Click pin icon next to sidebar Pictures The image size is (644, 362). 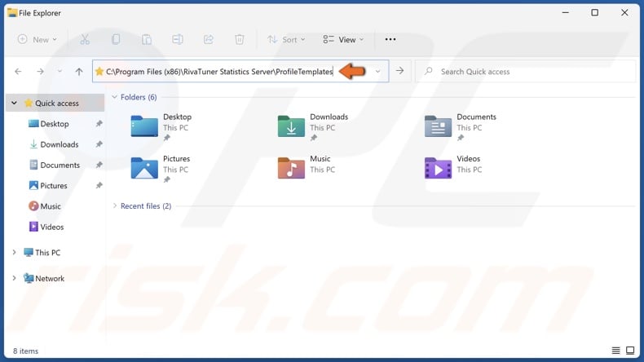[99, 185]
